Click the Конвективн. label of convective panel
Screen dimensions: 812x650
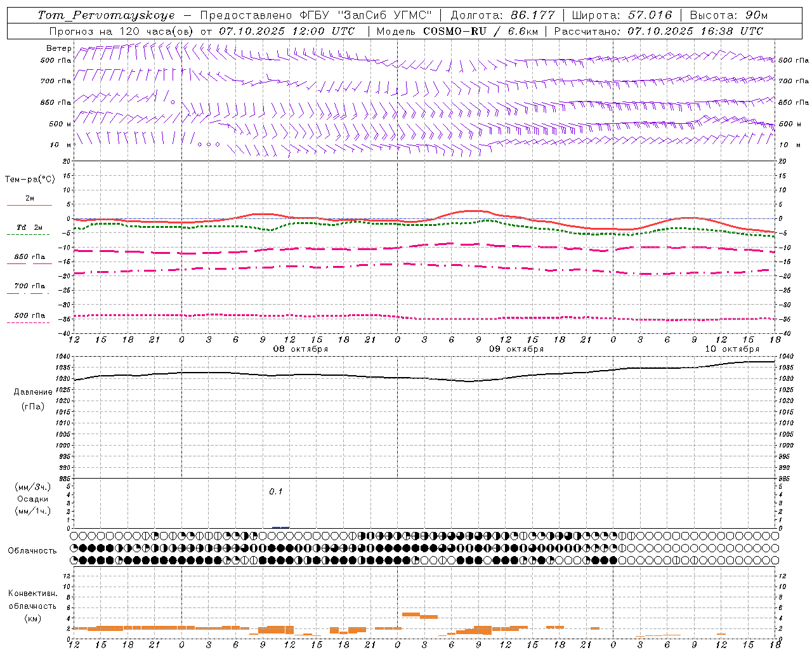(x=32, y=594)
